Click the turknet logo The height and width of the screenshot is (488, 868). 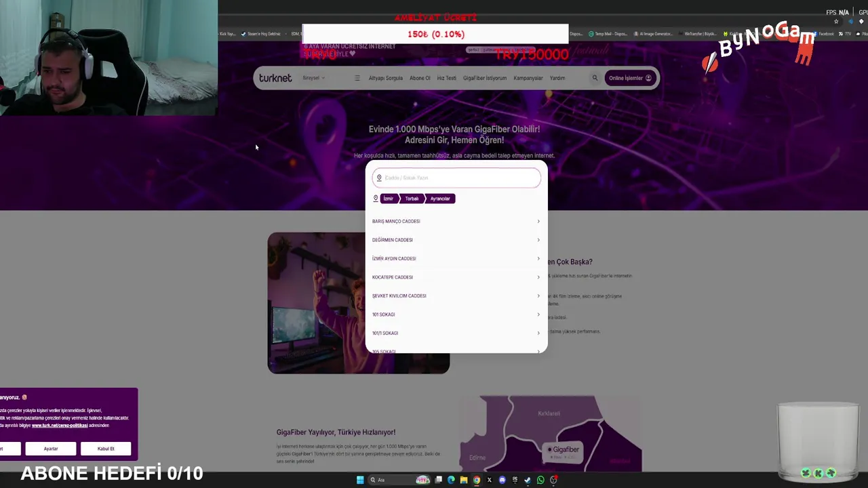(275, 78)
